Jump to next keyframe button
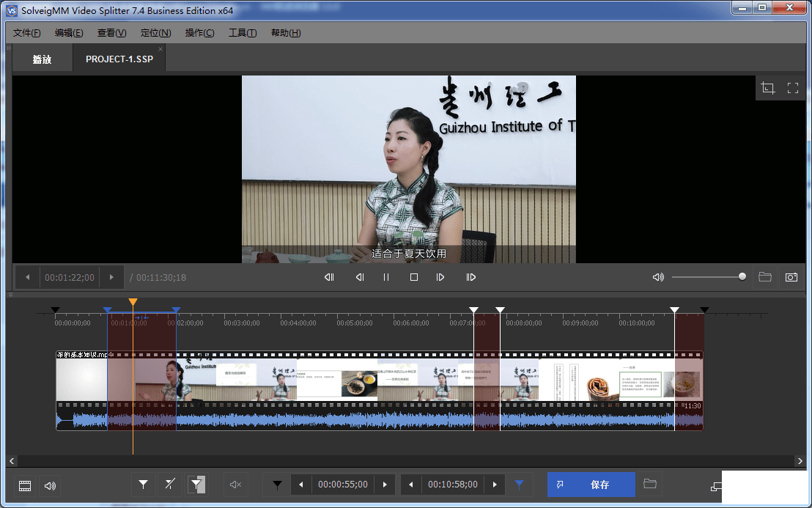Viewport: 812px width, 508px height. [470, 277]
